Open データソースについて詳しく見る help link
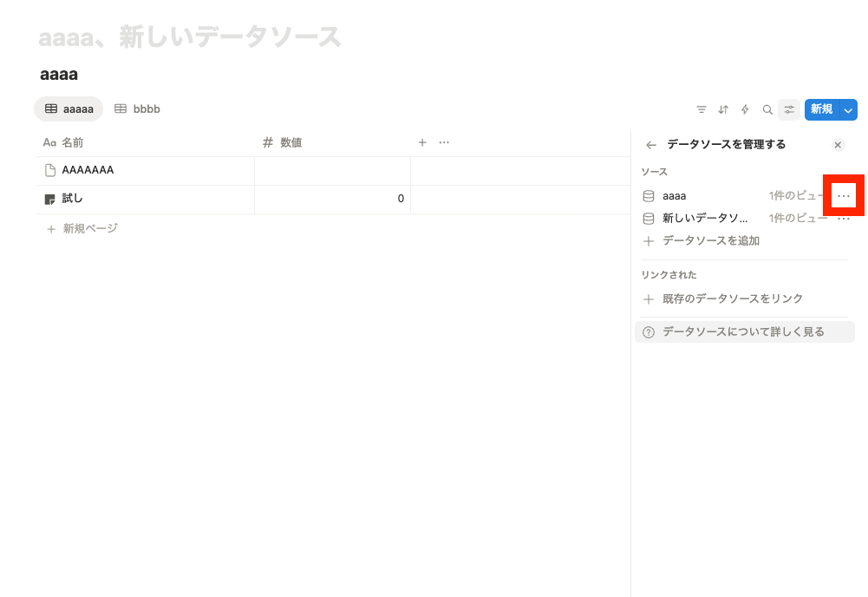 pos(743,331)
